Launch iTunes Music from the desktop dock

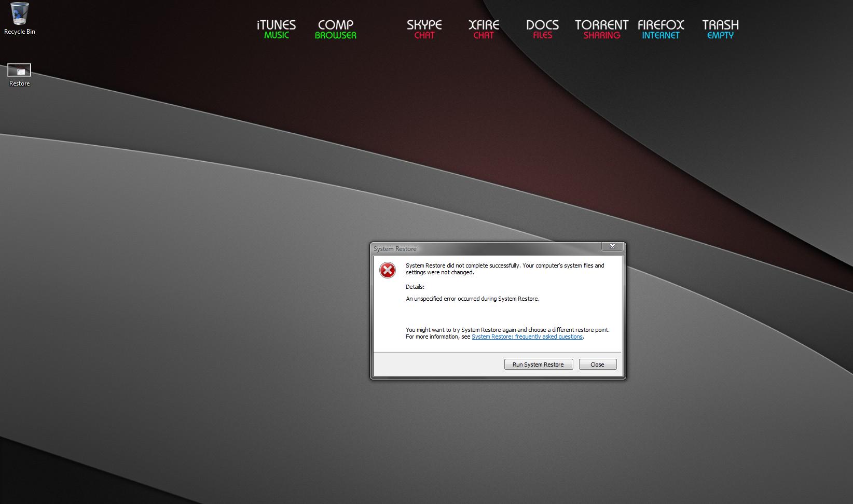pos(276,30)
